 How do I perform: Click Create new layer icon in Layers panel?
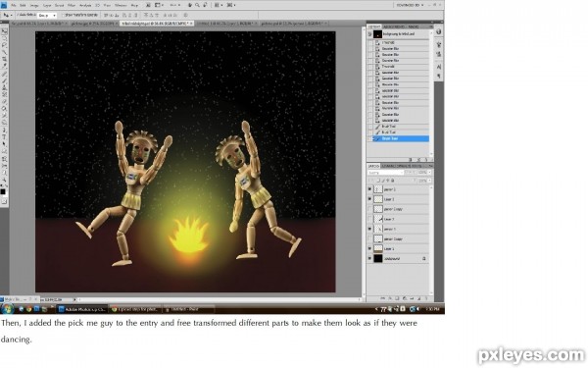click(419, 298)
